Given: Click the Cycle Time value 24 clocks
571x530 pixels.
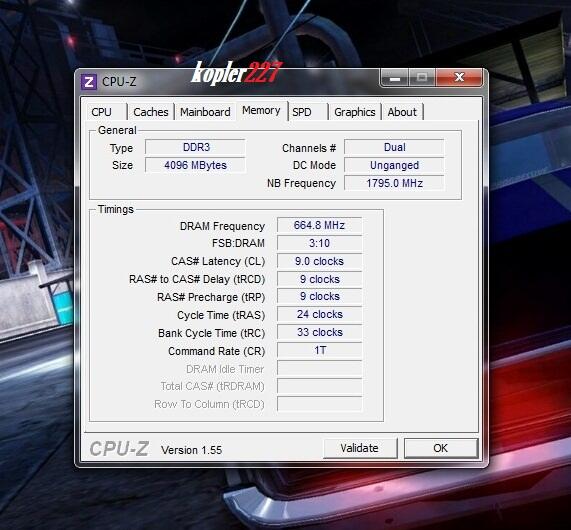Looking at the screenshot, I should (x=319, y=314).
